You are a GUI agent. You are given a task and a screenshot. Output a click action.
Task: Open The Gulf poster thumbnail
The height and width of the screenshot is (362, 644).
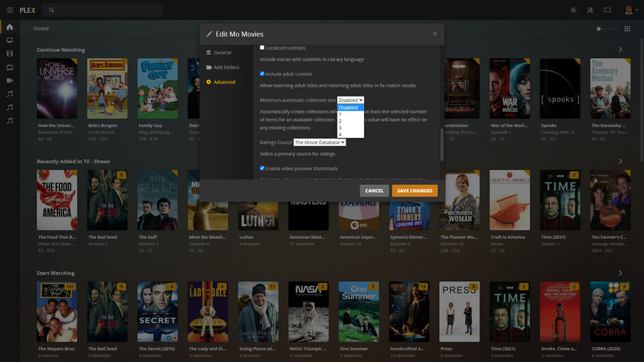point(157,200)
